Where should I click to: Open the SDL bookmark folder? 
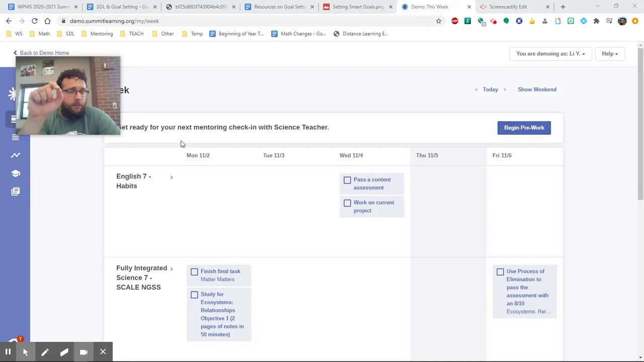pos(65,34)
